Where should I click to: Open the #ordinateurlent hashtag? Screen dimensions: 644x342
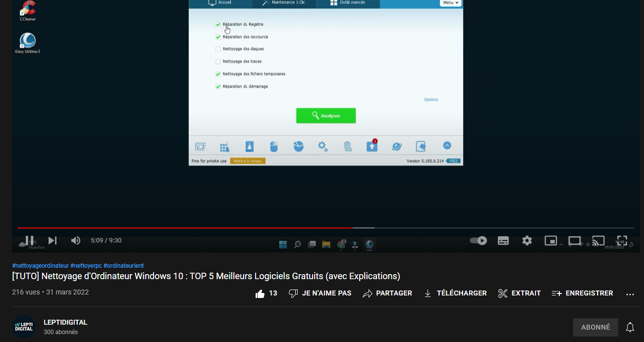click(124, 266)
